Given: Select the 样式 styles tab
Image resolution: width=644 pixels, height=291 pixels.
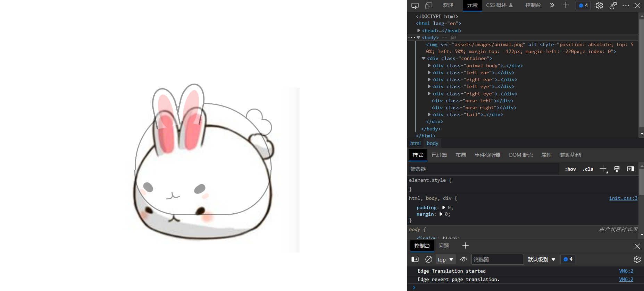Looking at the screenshot, I should (418, 155).
